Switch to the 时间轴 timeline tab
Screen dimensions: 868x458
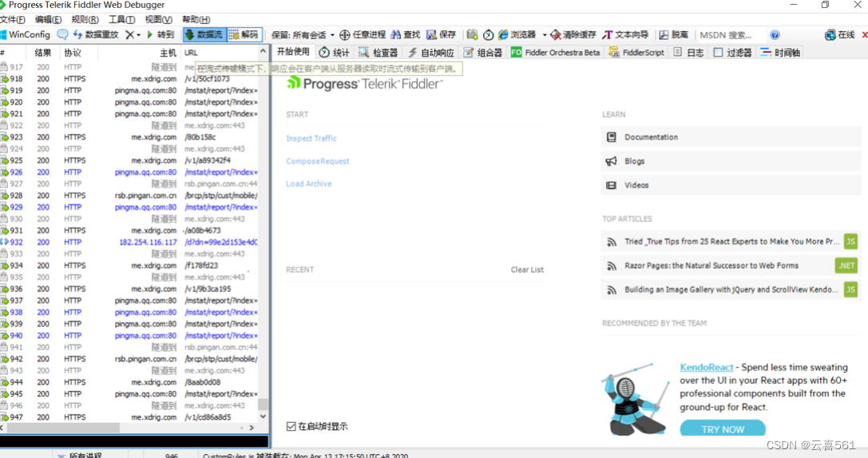(780, 53)
